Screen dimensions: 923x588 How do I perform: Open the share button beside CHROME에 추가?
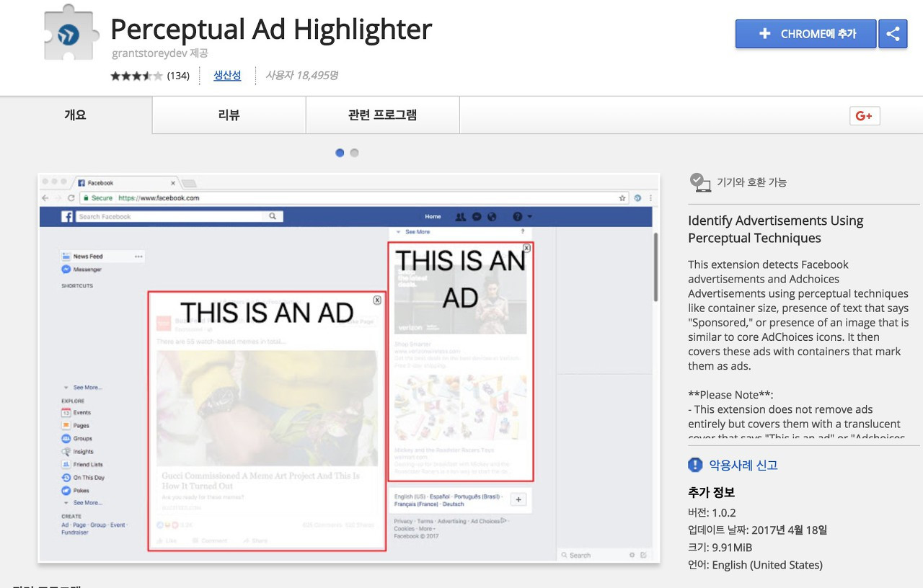pos(893,34)
